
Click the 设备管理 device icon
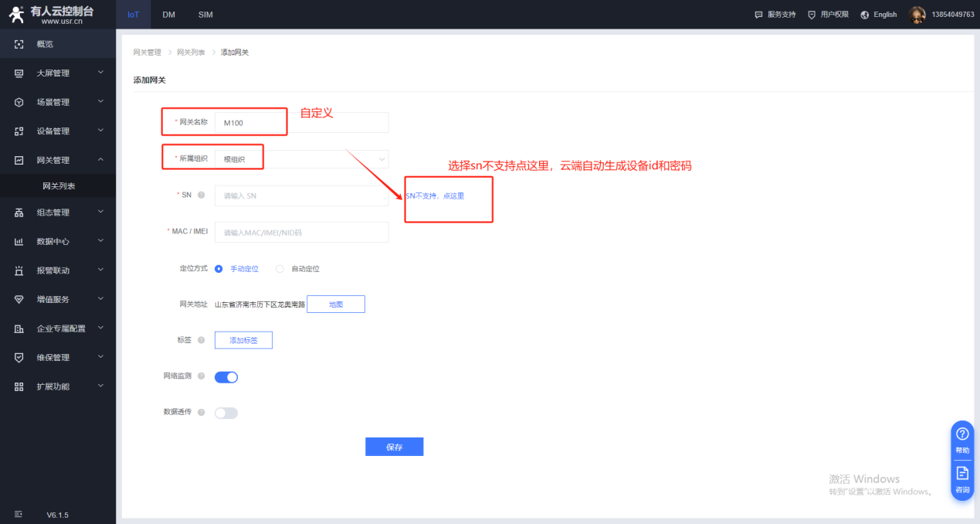click(19, 131)
